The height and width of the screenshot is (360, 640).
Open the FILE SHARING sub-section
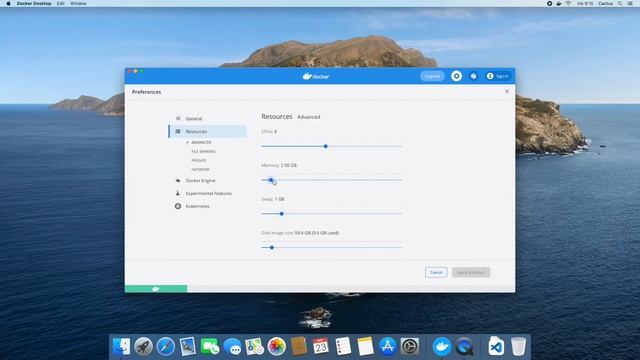pos(203,151)
